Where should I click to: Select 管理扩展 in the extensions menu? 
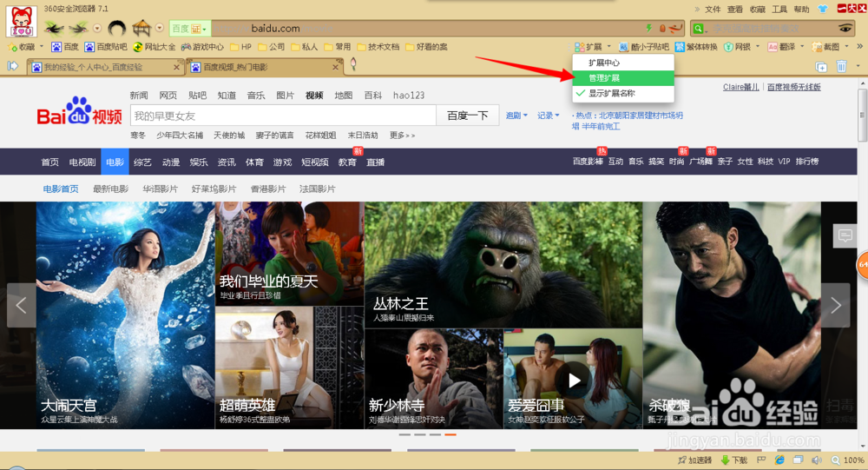pos(623,78)
